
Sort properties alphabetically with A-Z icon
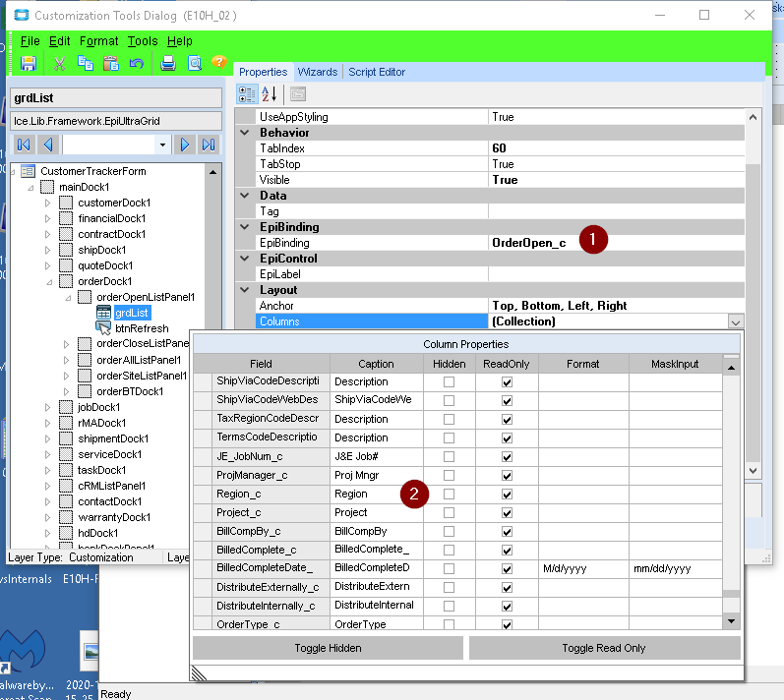(x=269, y=94)
